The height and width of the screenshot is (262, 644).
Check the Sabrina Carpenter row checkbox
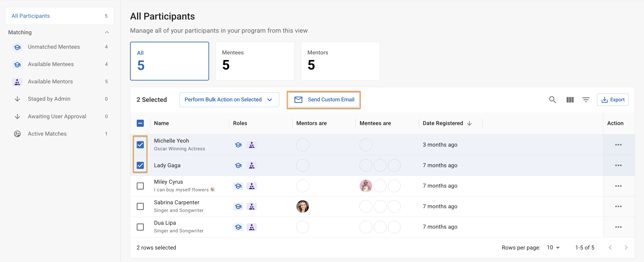(x=140, y=206)
